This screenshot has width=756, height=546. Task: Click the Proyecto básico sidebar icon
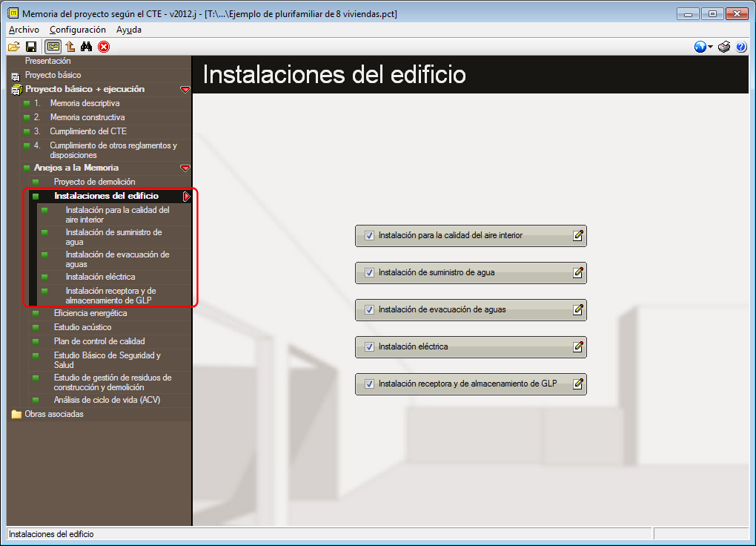click(16, 76)
